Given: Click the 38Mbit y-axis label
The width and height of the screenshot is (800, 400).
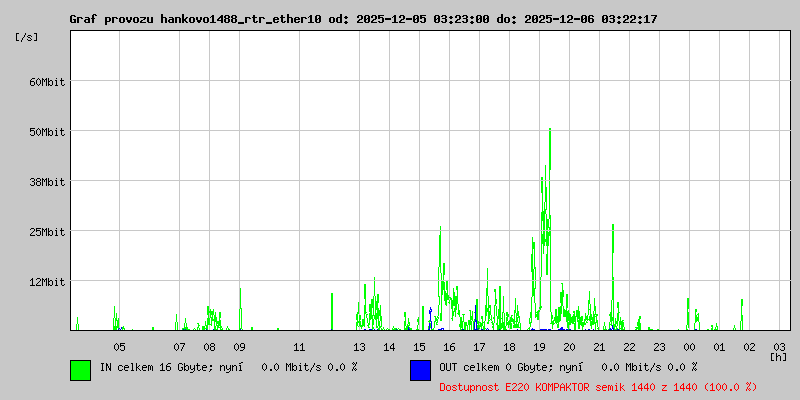Looking at the screenshot, I should tap(46, 181).
